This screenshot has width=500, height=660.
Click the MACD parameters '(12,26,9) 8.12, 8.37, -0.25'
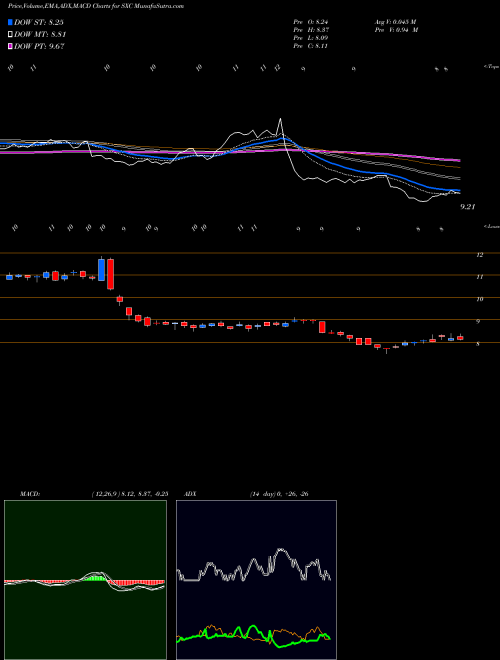point(130,494)
